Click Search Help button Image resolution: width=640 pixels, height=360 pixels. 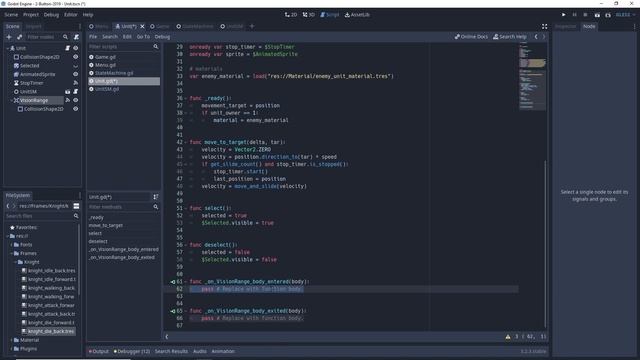click(510, 37)
